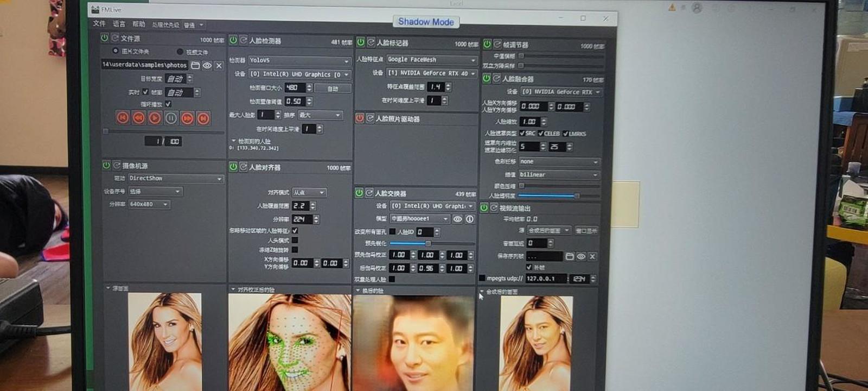Adjust the 预先锐化 slider in 人脸交换器
Image resolution: width=868 pixels, height=391 pixels.
click(428, 243)
